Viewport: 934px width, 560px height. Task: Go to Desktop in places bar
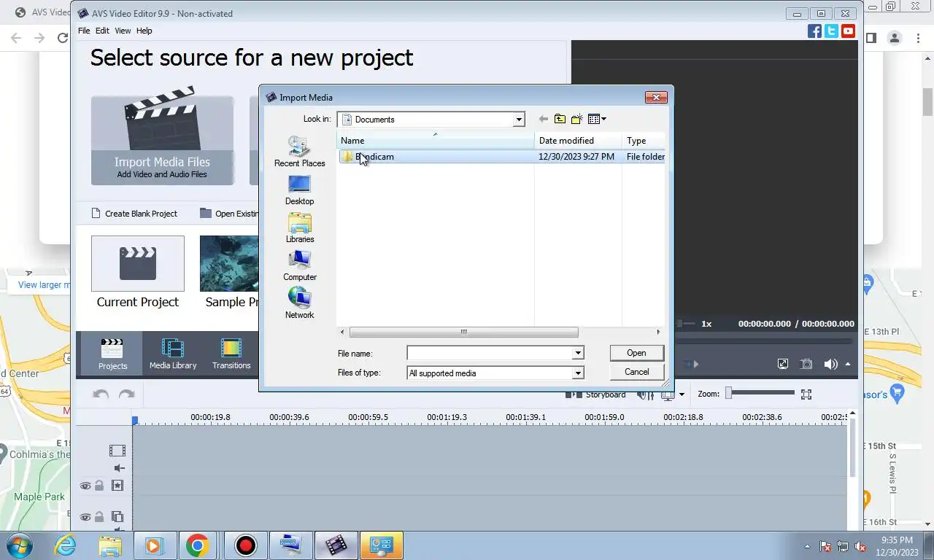point(299,190)
